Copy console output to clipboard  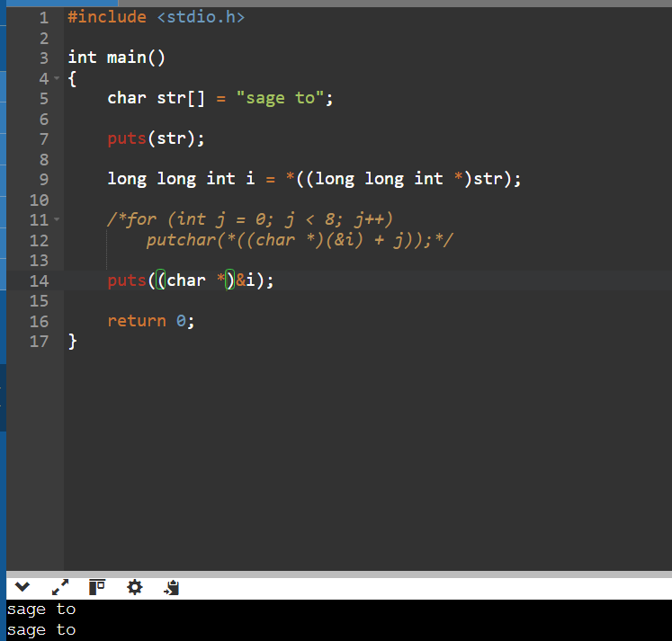(x=172, y=587)
